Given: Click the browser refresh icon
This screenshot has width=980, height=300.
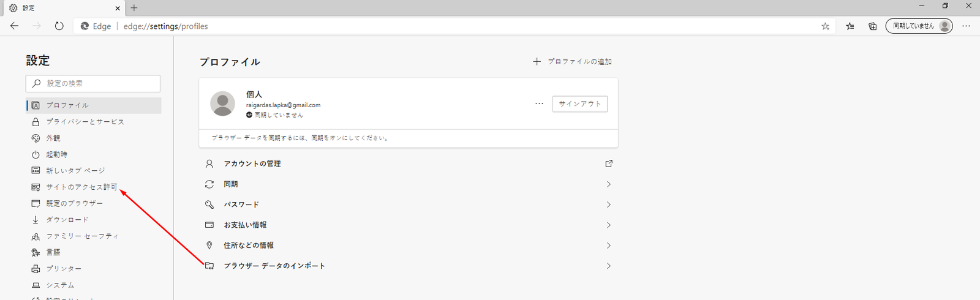Looking at the screenshot, I should 59,26.
